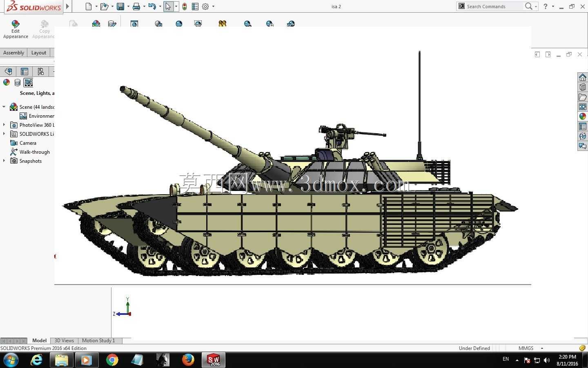Open the Windows Start menu
This screenshot has height=368, width=588.
click(10, 360)
